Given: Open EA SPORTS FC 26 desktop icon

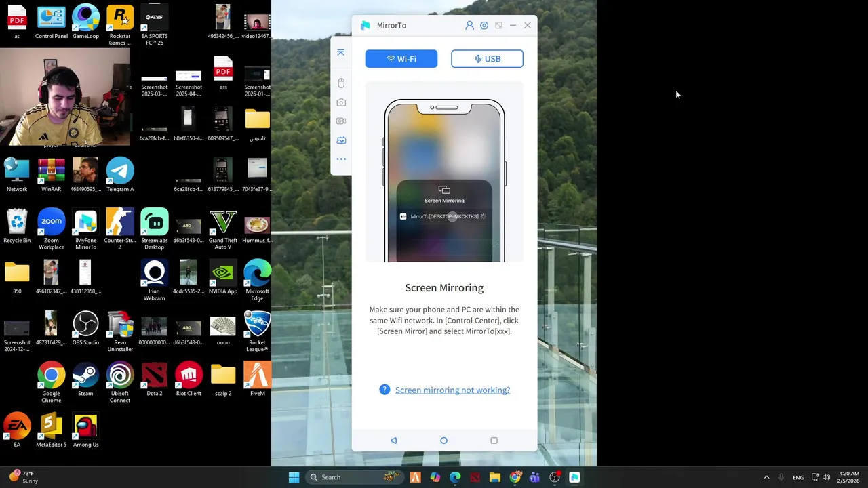Looking at the screenshot, I should [x=154, y=26].
